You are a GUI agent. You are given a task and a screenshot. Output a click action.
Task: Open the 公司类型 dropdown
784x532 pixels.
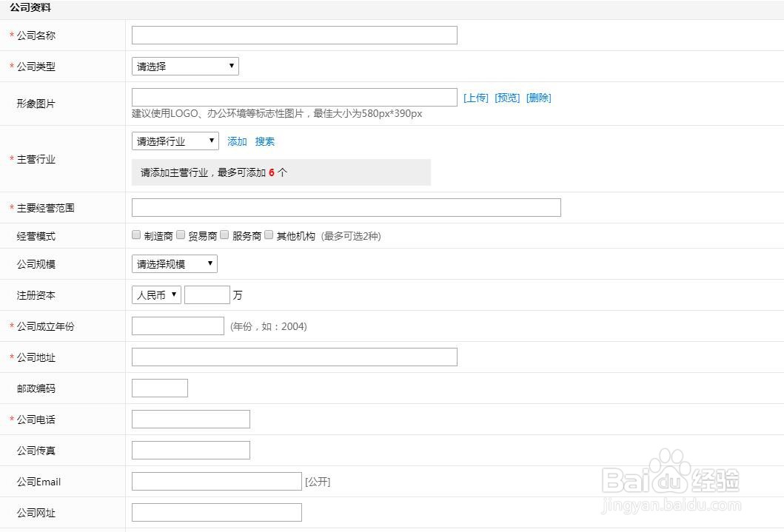[184, 66]
